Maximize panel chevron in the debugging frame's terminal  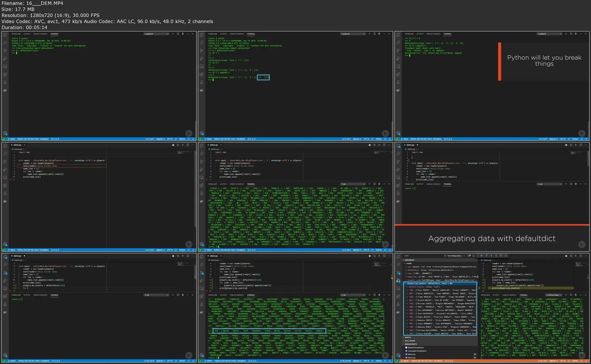pyautogui.click(x=581, y=295)
